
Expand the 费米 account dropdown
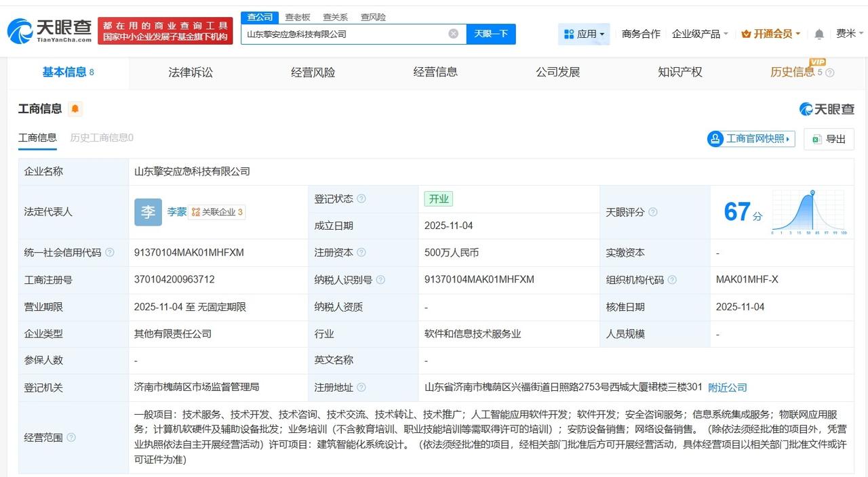[848, 33]
